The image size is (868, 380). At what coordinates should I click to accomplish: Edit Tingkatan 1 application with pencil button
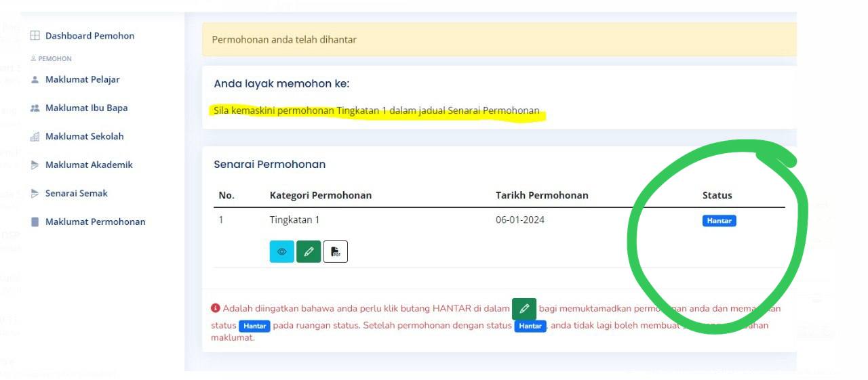[x=309, y=252]
